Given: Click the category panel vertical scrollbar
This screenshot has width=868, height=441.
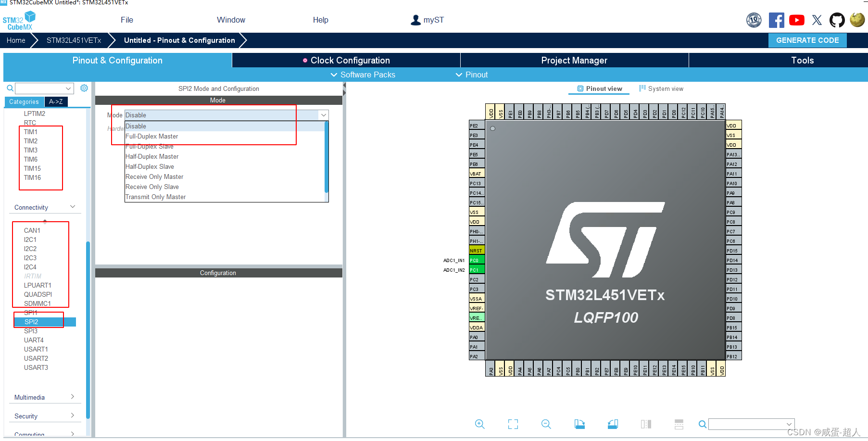Looking at the screenshot, I should click(x=88, y=330).
